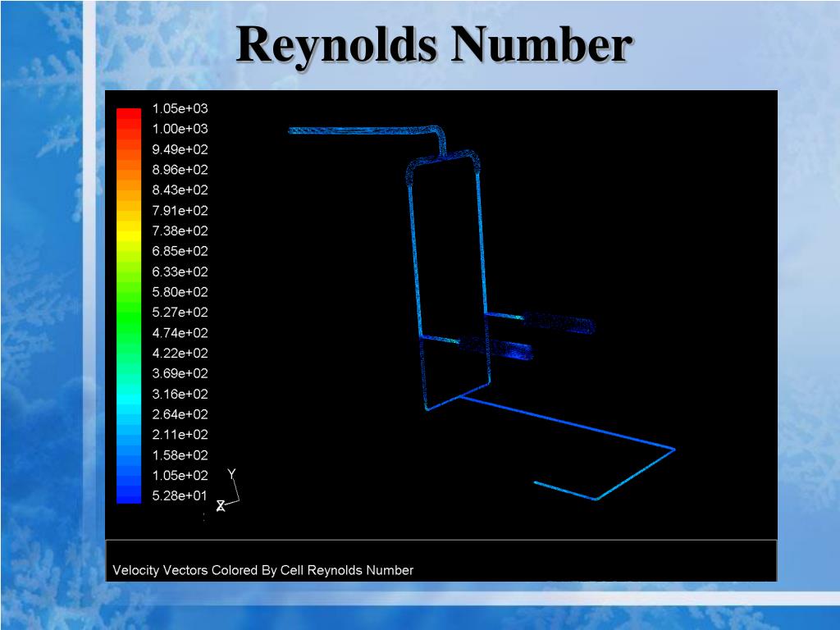Select the legend value 1.05e+03
Screen dimensions: 840x630
coord(180,109)
